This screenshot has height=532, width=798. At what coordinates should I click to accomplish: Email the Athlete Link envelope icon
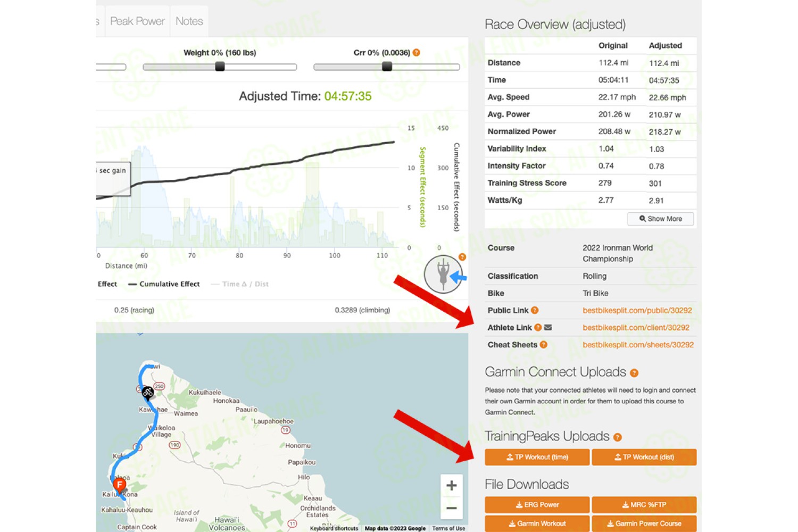click(x=548, y=328)
